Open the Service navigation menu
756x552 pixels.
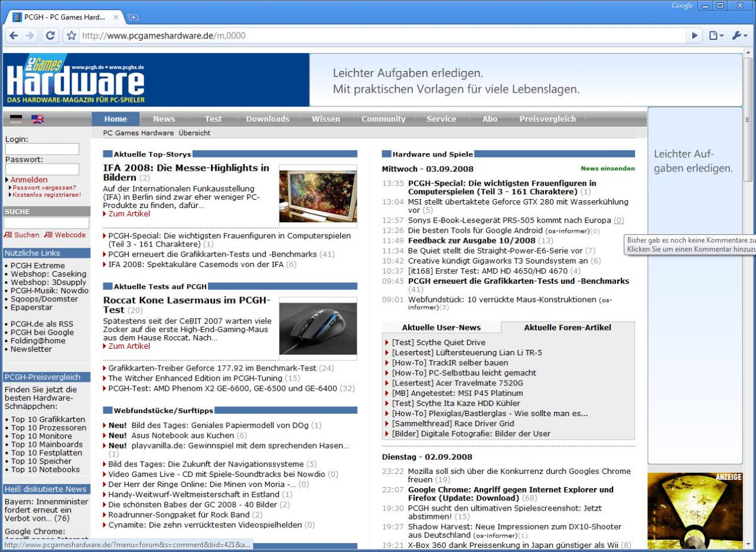[441, 119]
